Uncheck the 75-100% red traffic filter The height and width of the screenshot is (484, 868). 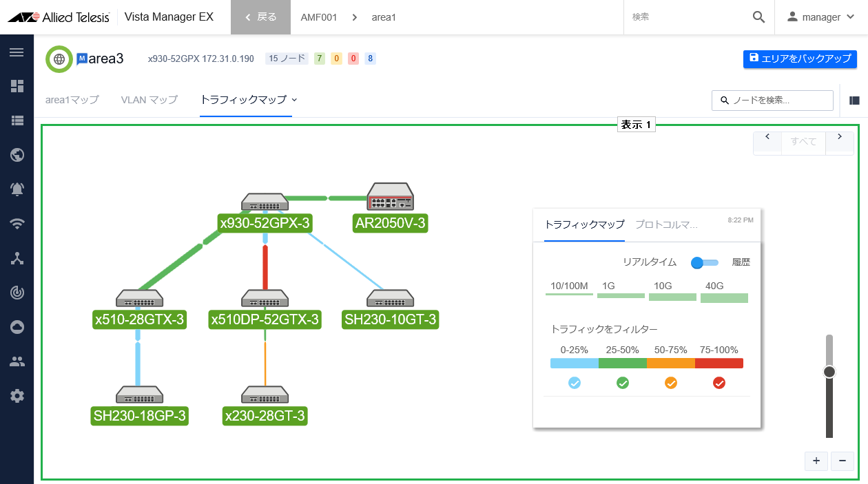point(719,383)
